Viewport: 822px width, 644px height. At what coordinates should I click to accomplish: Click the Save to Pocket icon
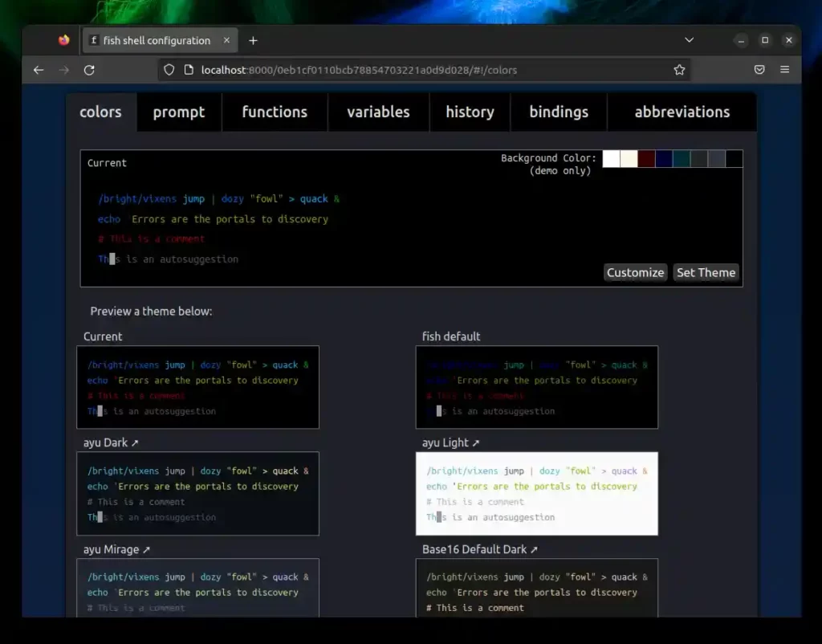tap(759, 70)
